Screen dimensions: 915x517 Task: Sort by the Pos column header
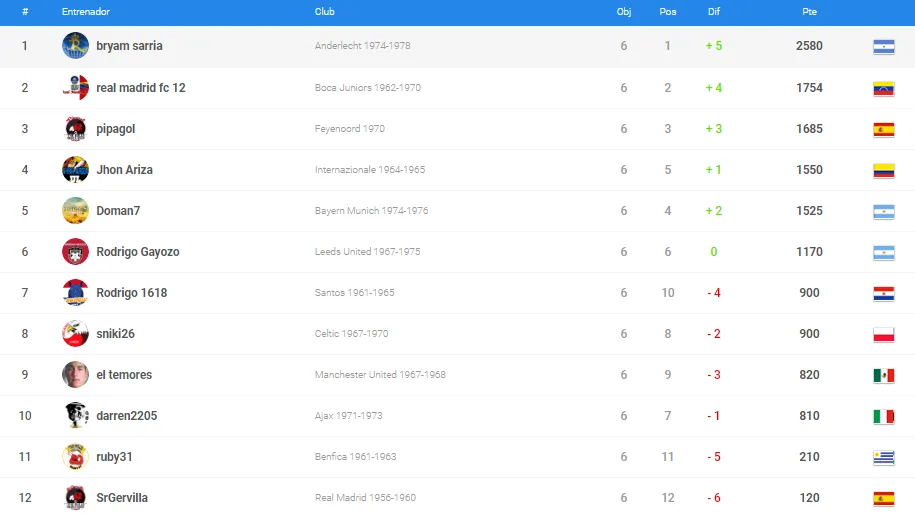point(668,12)
